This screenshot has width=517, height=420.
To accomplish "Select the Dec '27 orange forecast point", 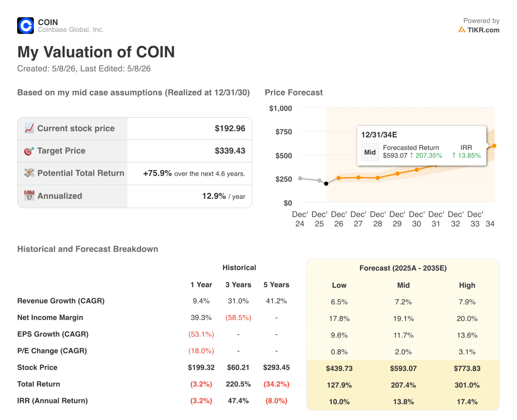I will (x=358, y=177).
